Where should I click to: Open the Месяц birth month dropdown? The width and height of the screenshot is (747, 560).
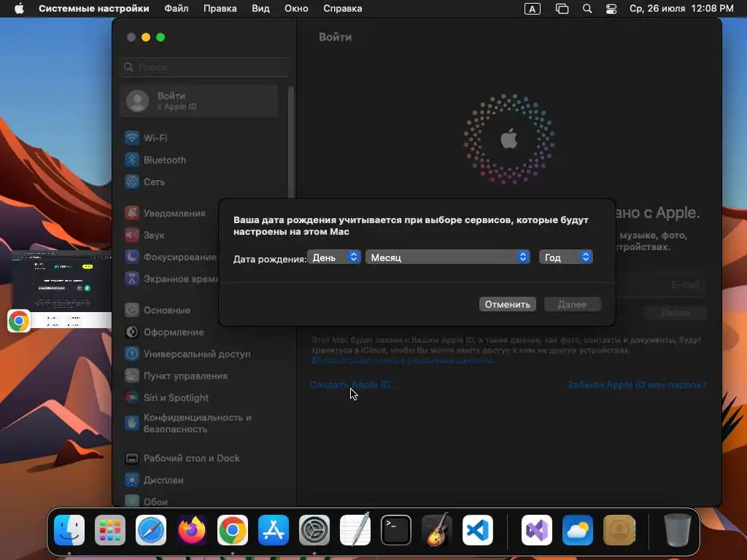(448, 257)
